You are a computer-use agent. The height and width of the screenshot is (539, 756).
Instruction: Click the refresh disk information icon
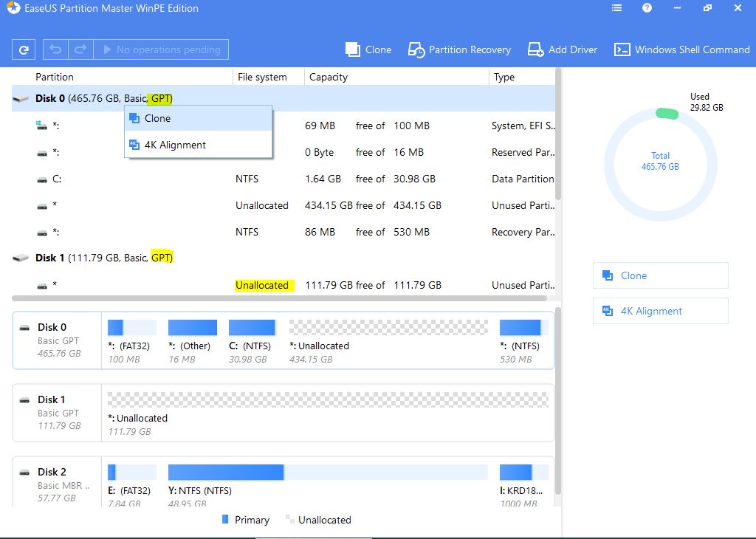[x=24, y=49]
